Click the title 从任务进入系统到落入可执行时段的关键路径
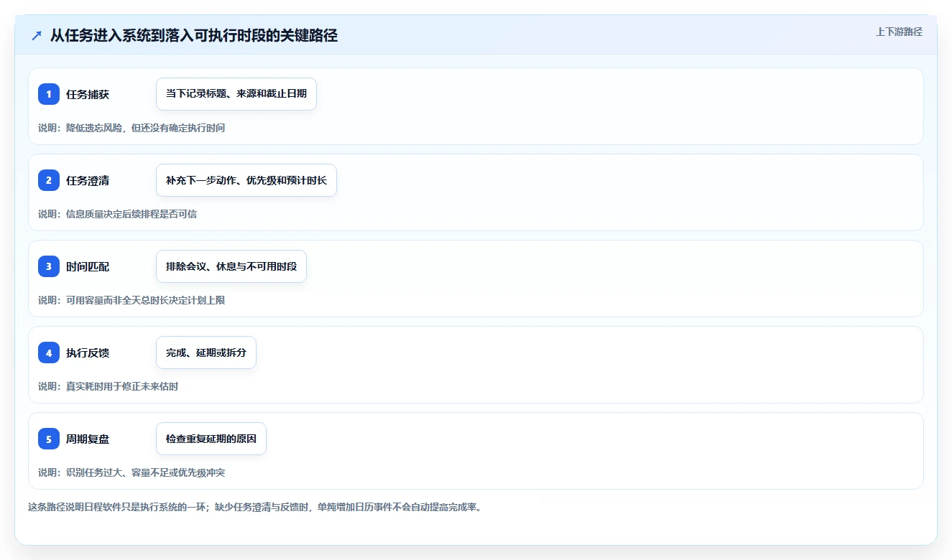Image resolution: width=952 pixels, height=560 pixels. [x=194, y=36]
